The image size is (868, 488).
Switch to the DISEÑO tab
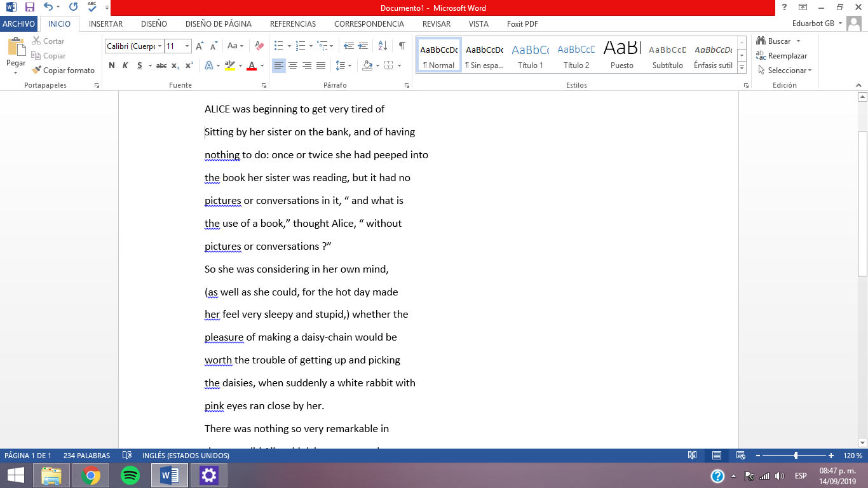[x=154, y=24]
